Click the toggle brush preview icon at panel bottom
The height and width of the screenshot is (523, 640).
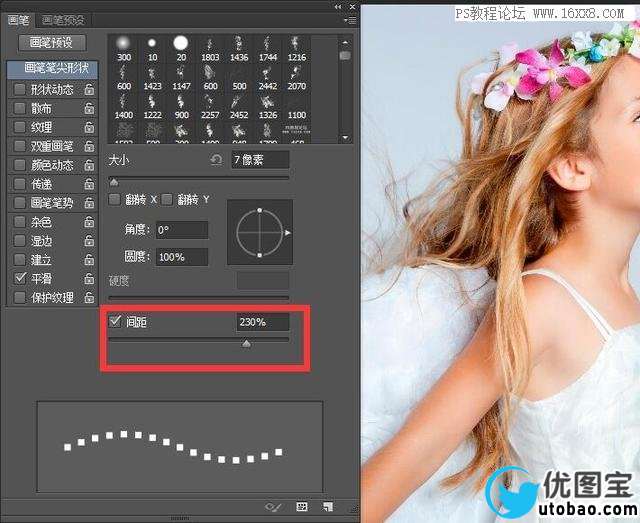[273, 507]
